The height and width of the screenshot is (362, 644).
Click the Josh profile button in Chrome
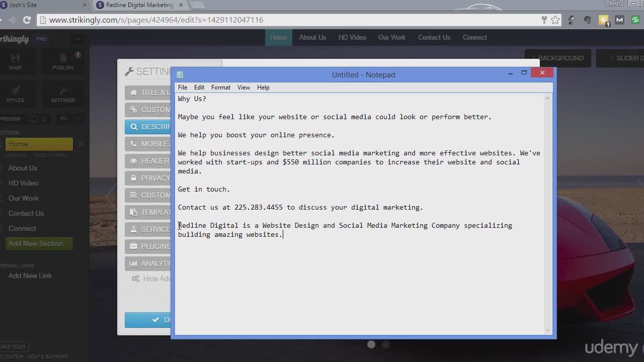click(x=614, y=3)
